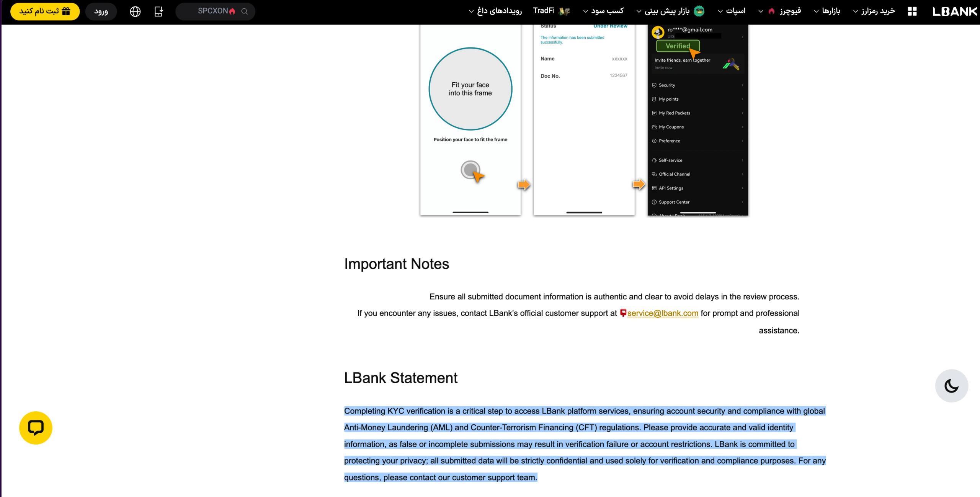Expand the خرید رمزارز menu

point(874,11)
